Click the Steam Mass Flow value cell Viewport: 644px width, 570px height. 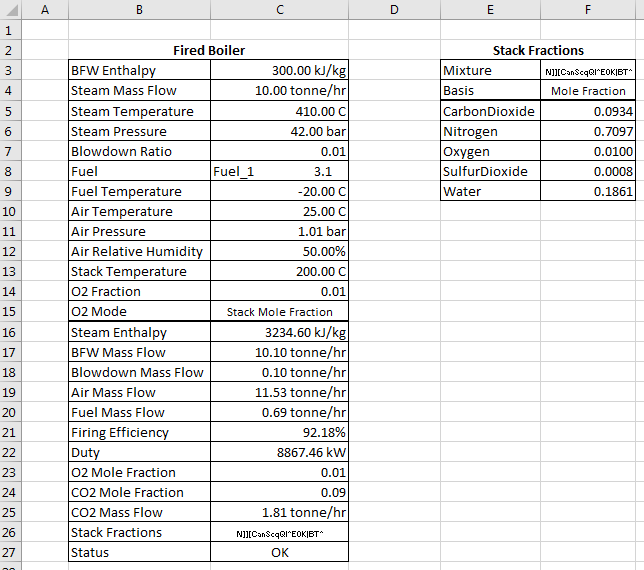click(279, 90)
